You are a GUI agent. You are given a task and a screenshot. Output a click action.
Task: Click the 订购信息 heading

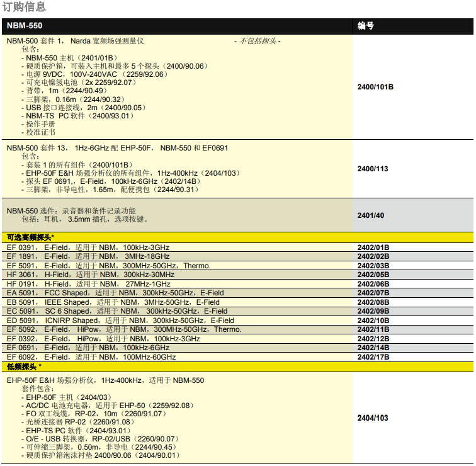25,7
